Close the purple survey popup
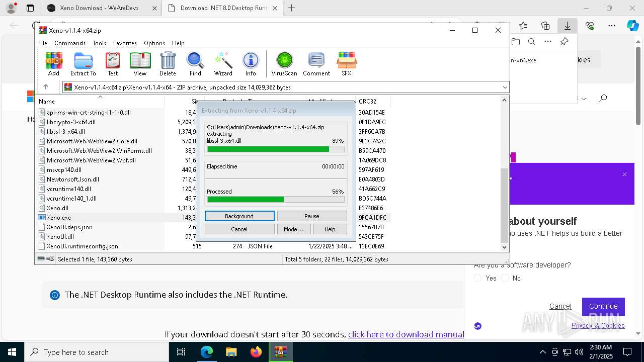The height and width of the screenshot is (362, 644). click(x=624, y=174)
